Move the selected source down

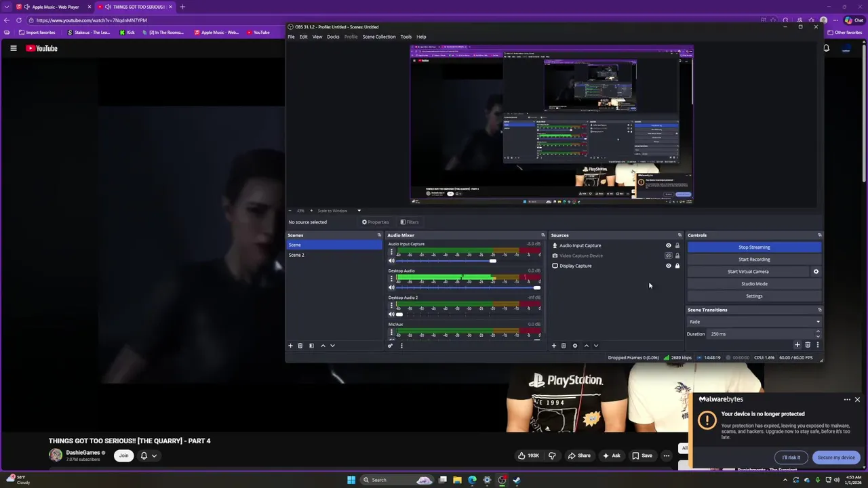click(596, 346)
